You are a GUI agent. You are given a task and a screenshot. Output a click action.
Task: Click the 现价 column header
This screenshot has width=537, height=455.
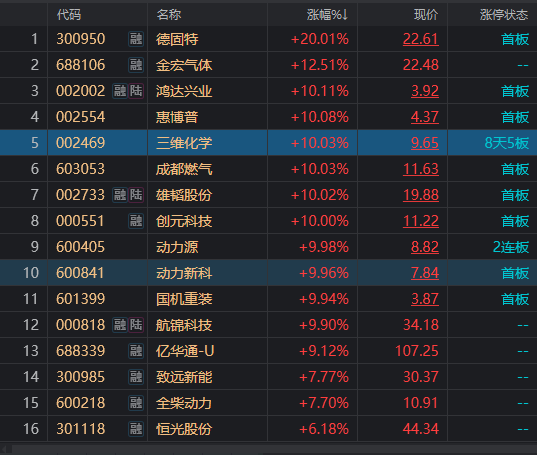click(x=426, y=15)
